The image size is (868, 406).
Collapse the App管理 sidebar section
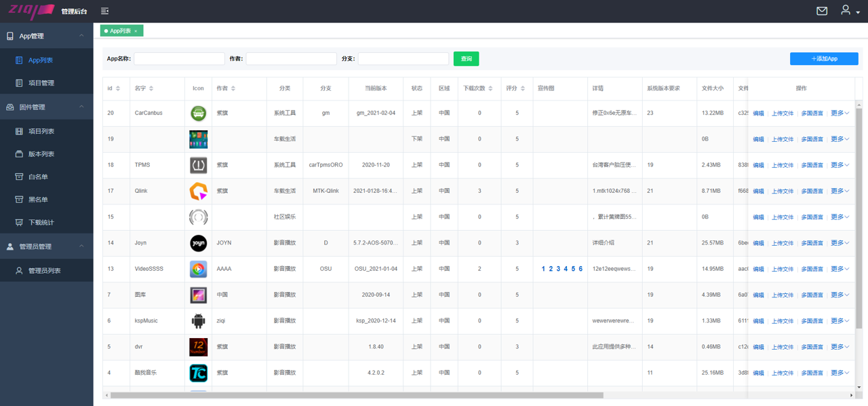click(82, 36)
